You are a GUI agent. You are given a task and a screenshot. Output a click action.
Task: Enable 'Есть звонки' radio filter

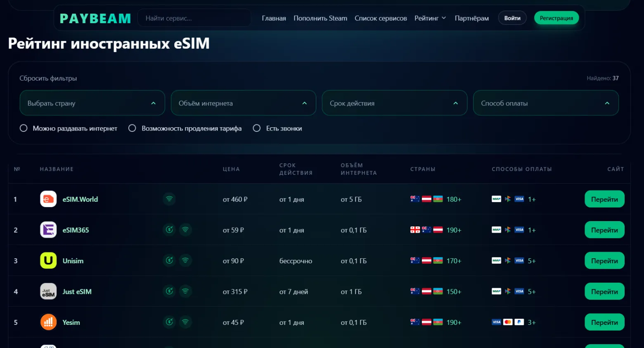tap(257, 128)
